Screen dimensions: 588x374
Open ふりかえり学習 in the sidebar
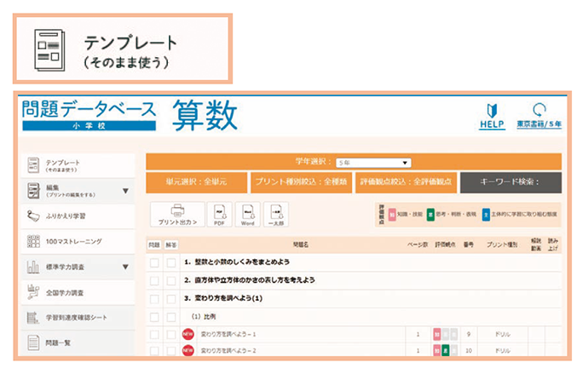coord(78,216)
